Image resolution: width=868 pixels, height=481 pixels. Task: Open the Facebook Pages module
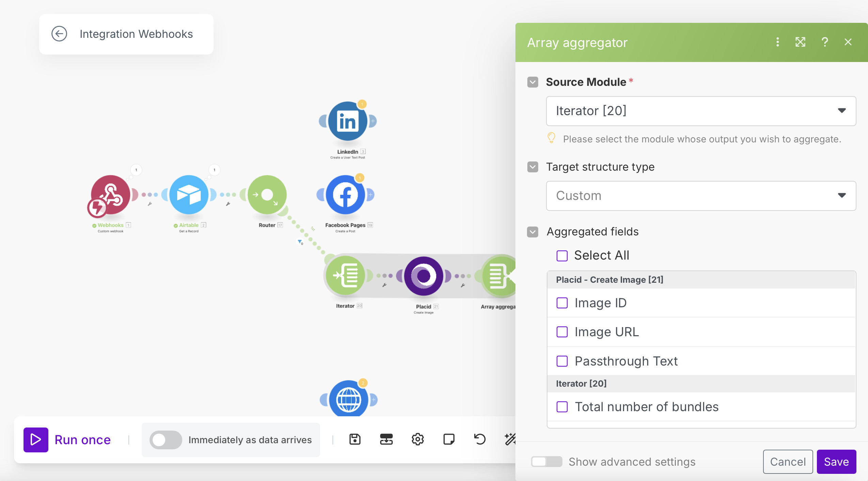click(345, 195)
